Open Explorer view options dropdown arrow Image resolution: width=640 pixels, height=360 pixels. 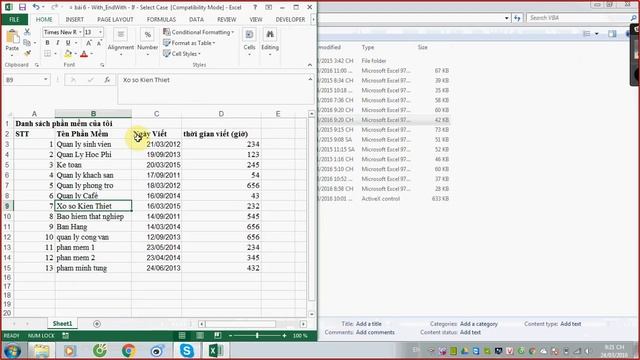(596, 34)
